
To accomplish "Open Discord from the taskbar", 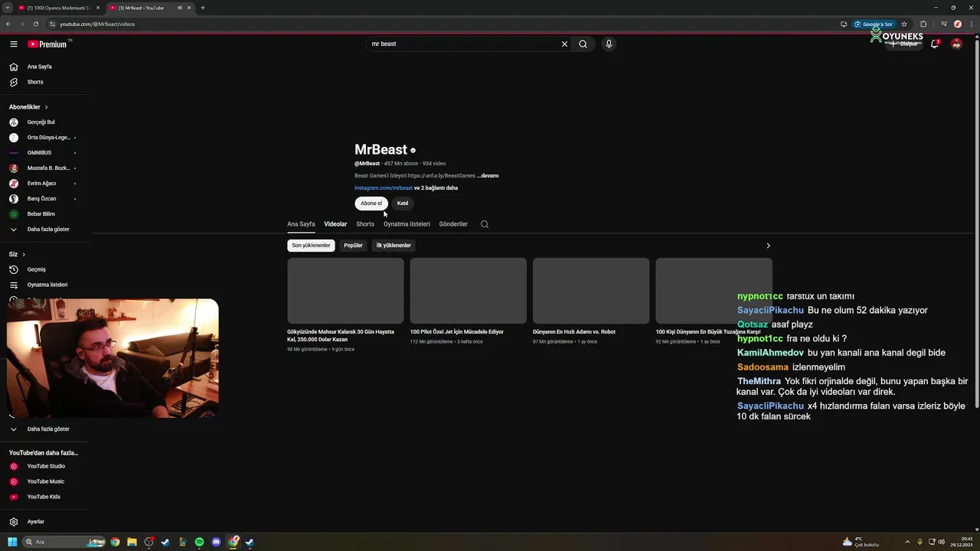I will point(216,542).
